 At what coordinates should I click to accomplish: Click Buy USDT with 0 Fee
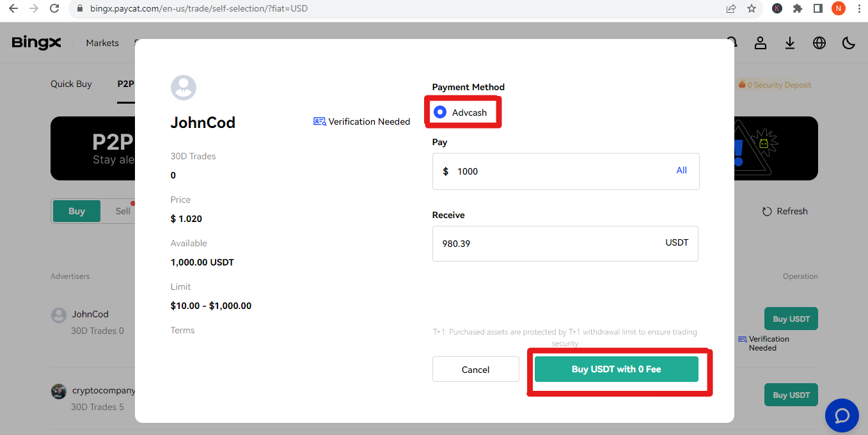click(x=617, y=369)
